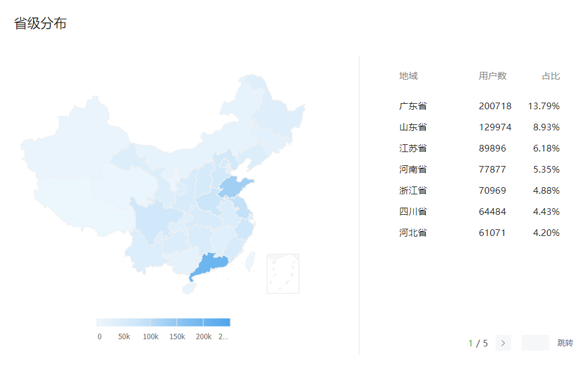The height and width of the screenshot is (373, 588).
Task: Click percentage 6.18%
Action: pyautogui.click(x=546, y=148)
